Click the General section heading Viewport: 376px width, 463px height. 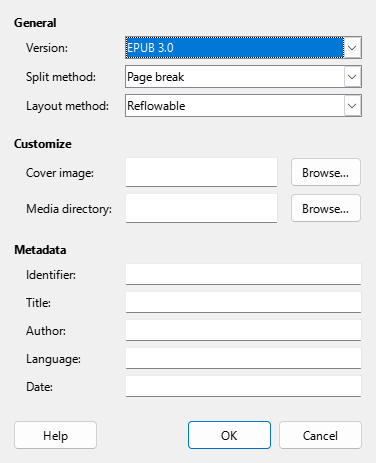coord(35,23)
